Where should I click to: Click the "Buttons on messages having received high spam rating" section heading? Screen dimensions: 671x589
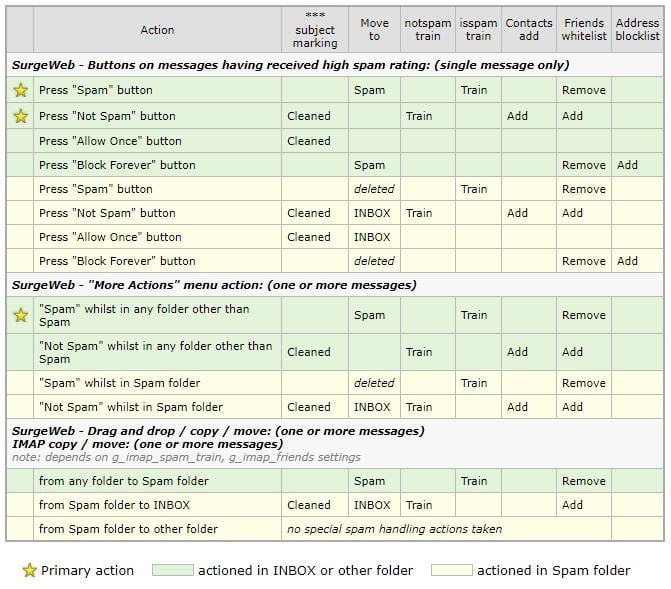coord(291,65)
